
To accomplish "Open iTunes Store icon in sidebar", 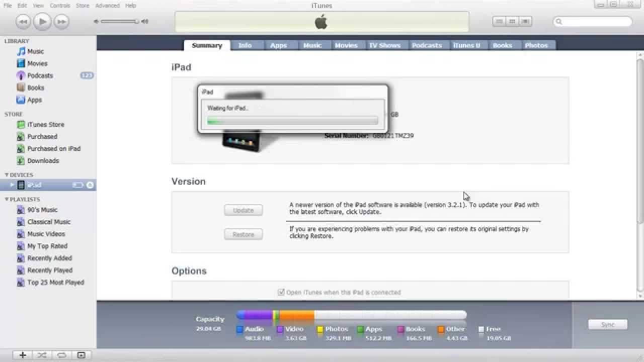I will click(21, 124).
